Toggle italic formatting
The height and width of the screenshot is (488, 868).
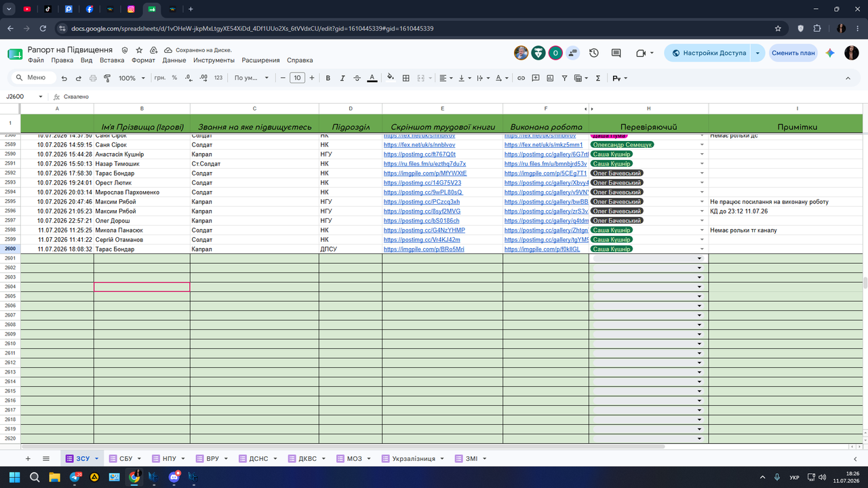[342, 78]
